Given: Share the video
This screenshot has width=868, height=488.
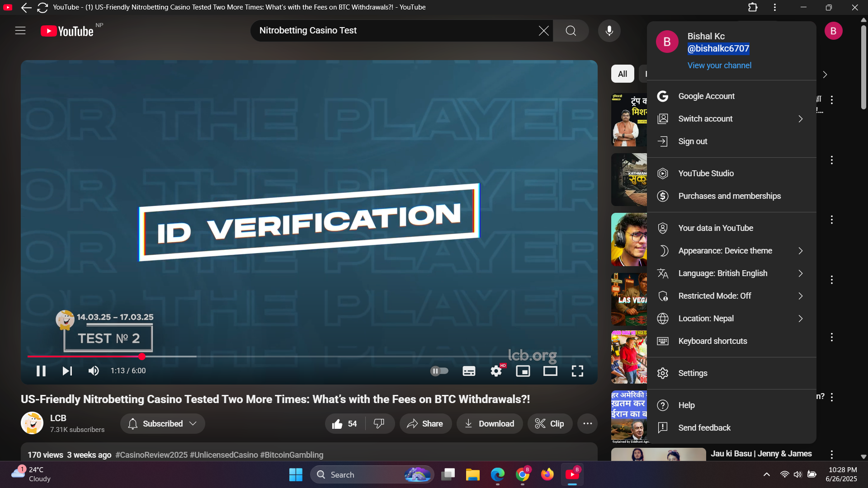Looking at the screenshot, I should point(425,424).
